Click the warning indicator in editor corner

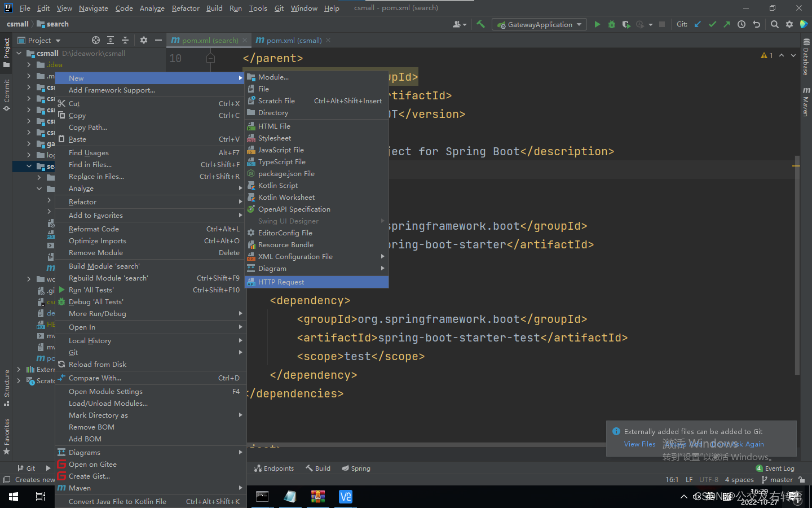tap(767, 55)
